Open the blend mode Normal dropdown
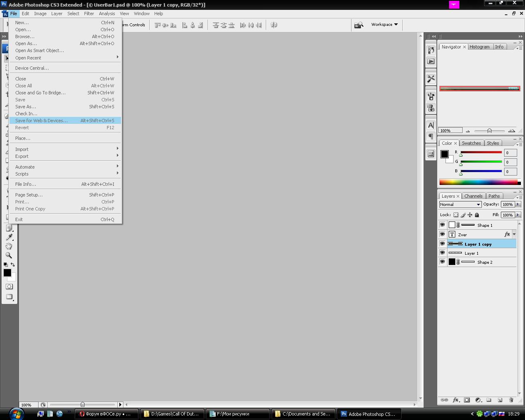Screen dimensions: 525x420 460,204
